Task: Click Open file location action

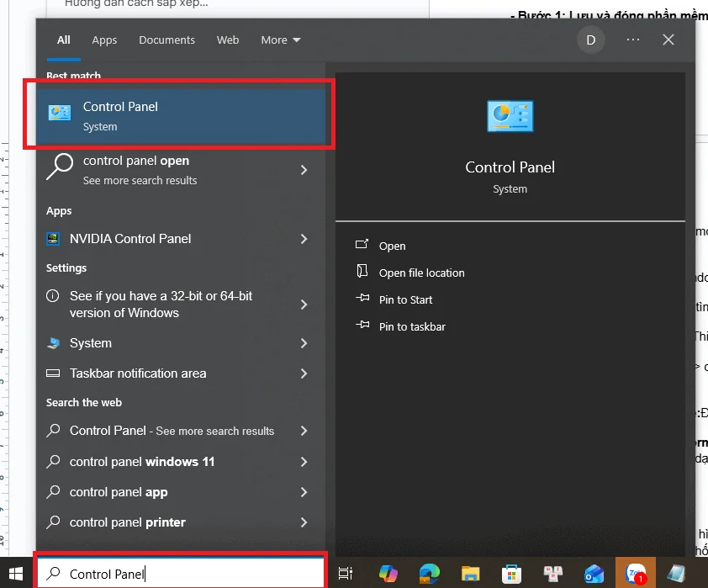Action: click(x=422, y=273)
